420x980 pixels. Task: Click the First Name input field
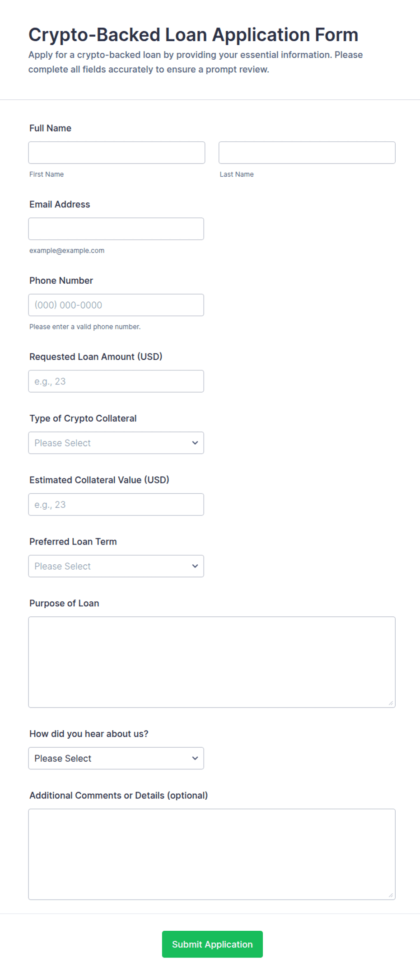point(117,153)
